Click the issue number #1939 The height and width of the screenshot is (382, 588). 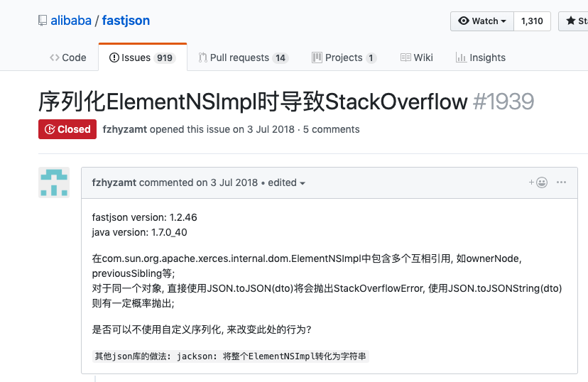coord(503,102)
